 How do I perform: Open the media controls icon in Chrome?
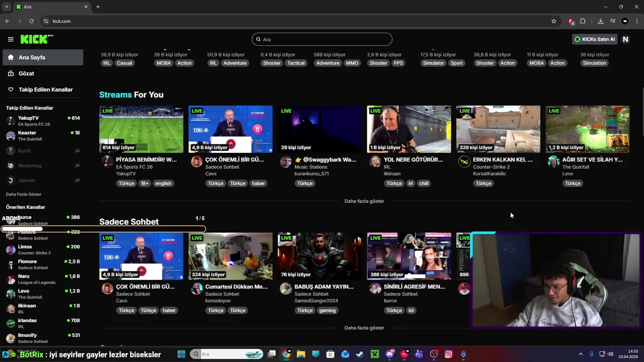pyautogui.click(x=612, y=21)
